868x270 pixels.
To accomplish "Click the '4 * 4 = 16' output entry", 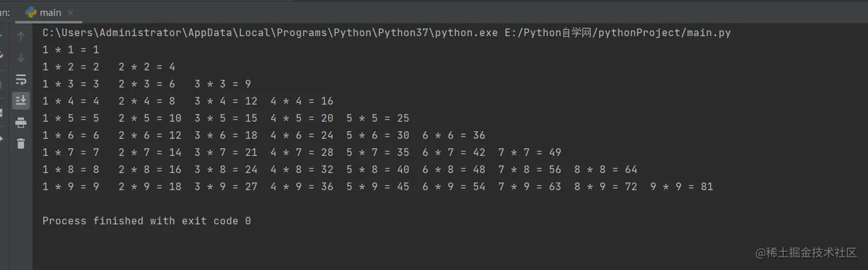I will click(301, 101).
